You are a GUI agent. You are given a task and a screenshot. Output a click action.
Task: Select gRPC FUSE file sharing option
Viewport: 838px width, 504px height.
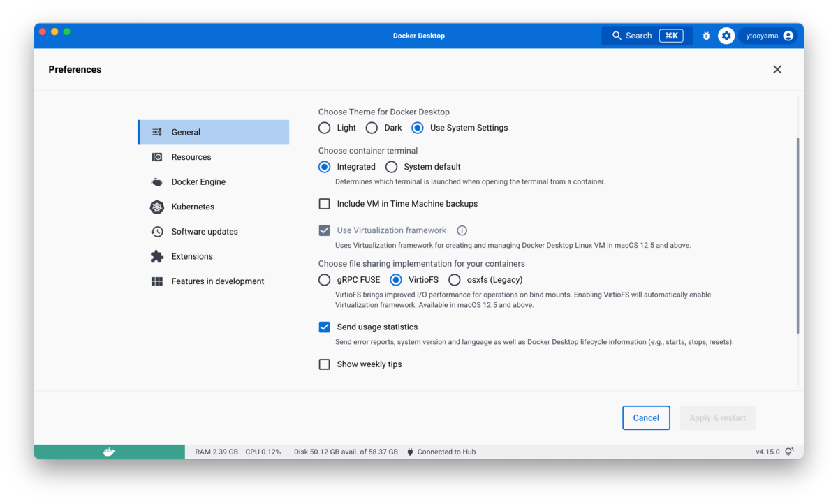pyautogui.click(x=325, y=280)
